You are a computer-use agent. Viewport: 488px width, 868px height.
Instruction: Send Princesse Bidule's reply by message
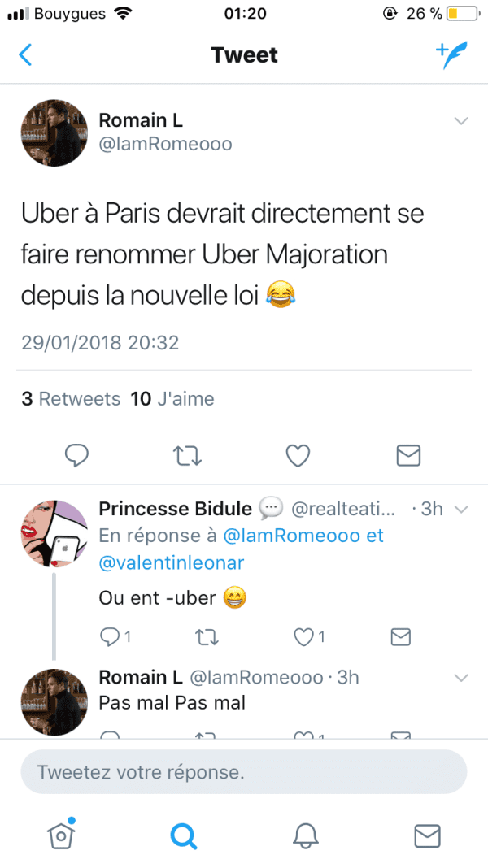click(x=400, y=637)
